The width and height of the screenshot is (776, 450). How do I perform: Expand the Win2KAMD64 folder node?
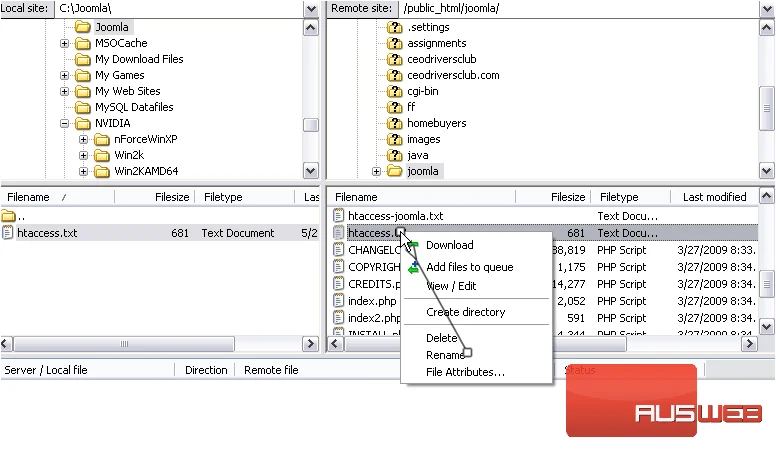(x=83, y=172)
